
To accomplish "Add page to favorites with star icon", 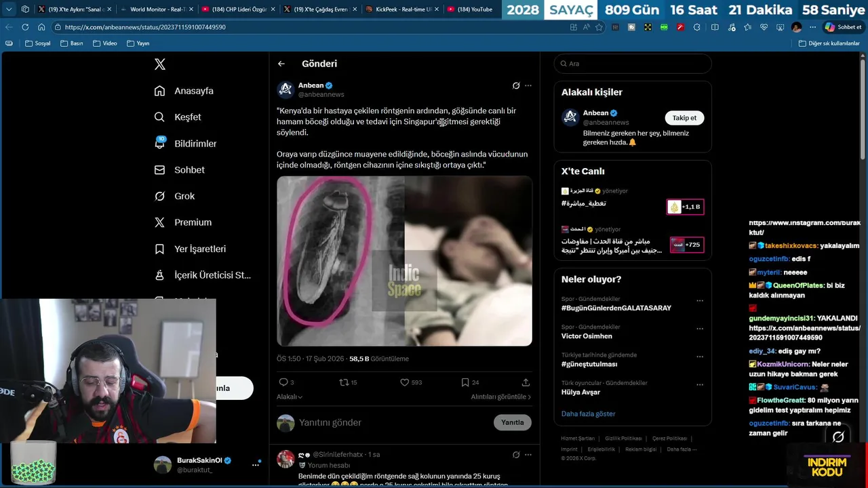I will tap(599, 27).
